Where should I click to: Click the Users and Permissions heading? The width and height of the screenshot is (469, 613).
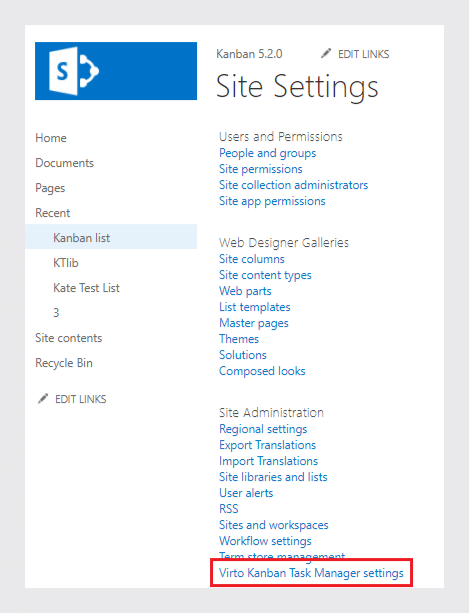tap(281, 137)
